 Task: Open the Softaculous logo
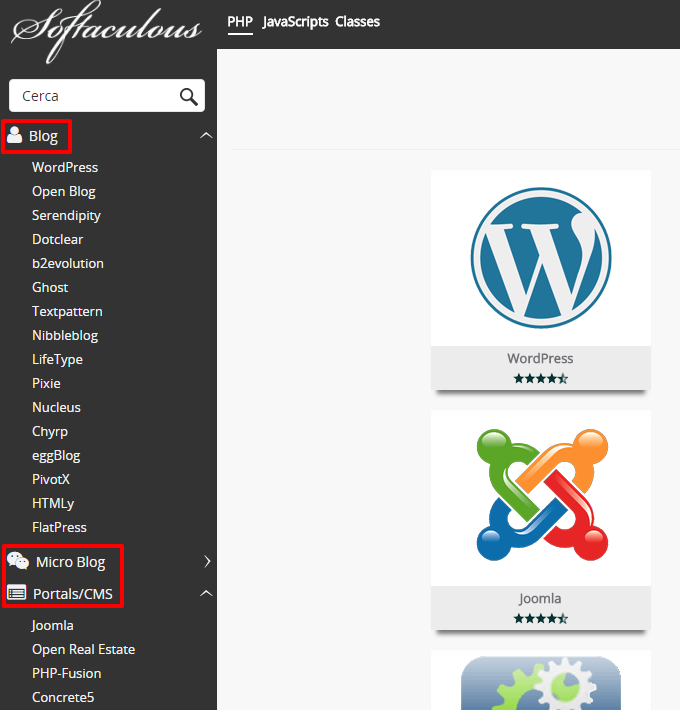click(106, 31)
